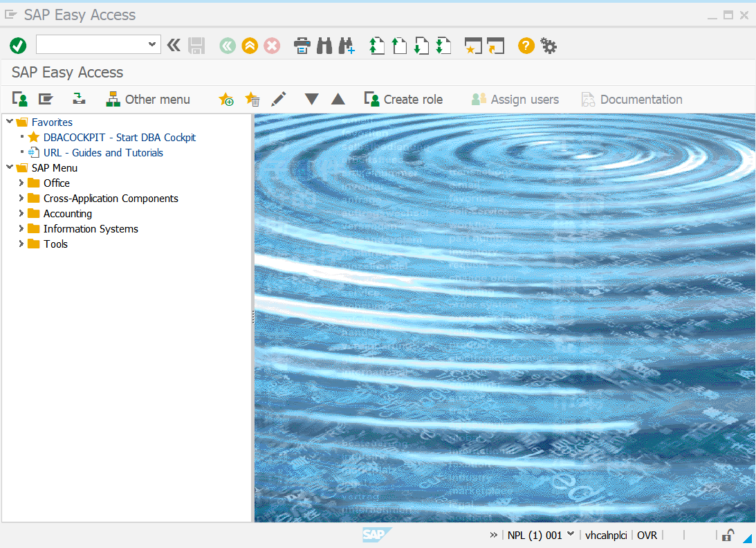
Task: Expand the Office folder
Action: click(x=21, y=183)
